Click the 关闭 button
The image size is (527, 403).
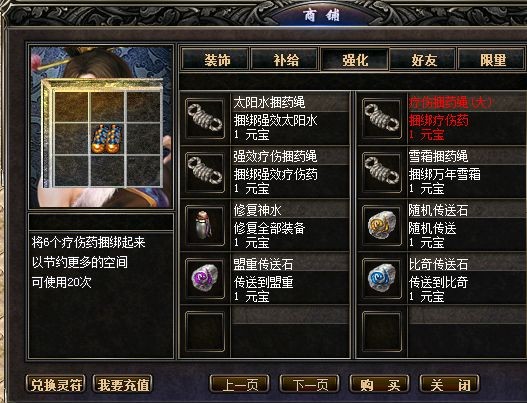pyautogui.click(x=450, y=384)
